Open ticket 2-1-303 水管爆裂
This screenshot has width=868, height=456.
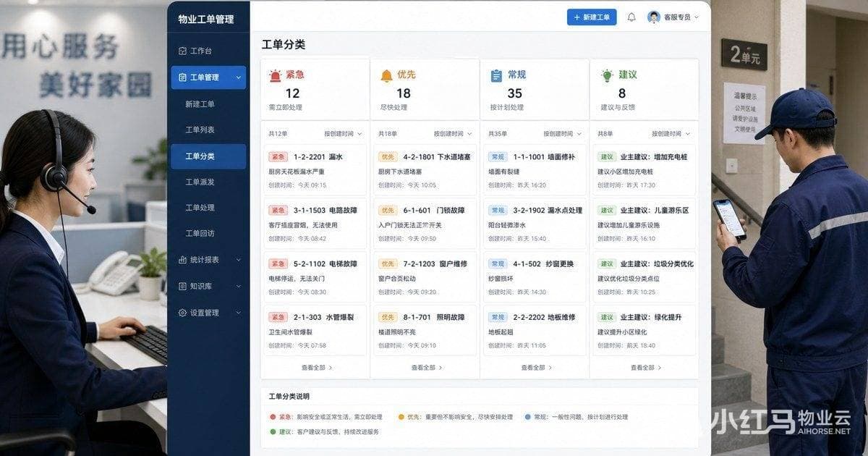click(x=315, y=330)
